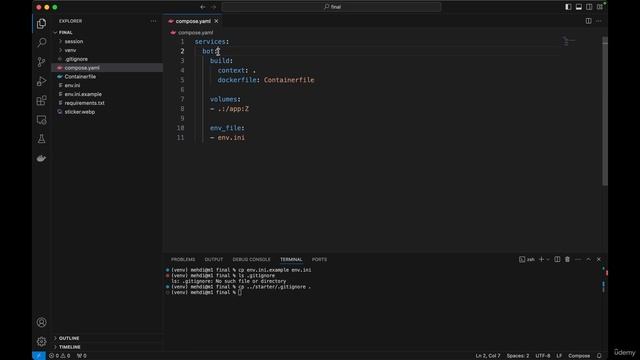Open notifications bell in status bar
Screen dimensions: 640x360
click(599, 356)
